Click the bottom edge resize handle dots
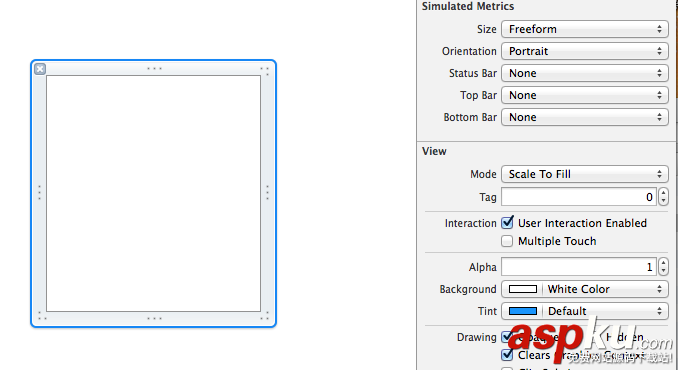 [x=154, y=319]
